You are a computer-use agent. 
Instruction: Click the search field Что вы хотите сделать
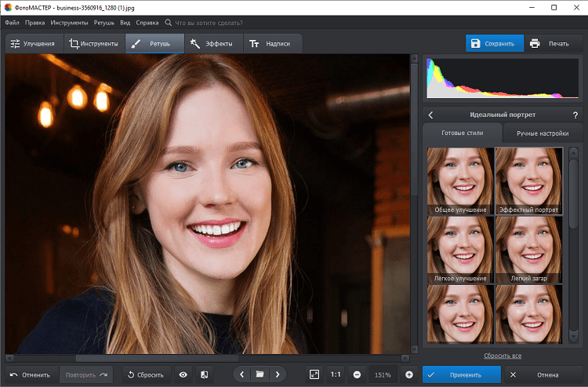(208, 24)
